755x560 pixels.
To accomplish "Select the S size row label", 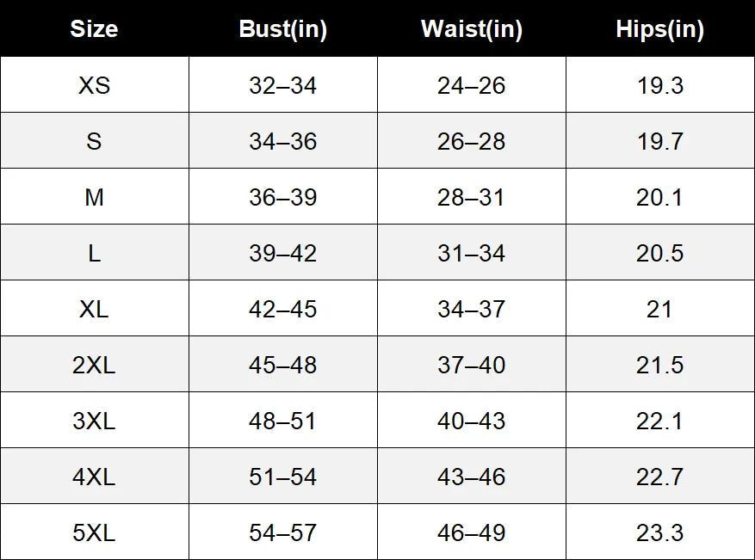I will pos(95,140).
